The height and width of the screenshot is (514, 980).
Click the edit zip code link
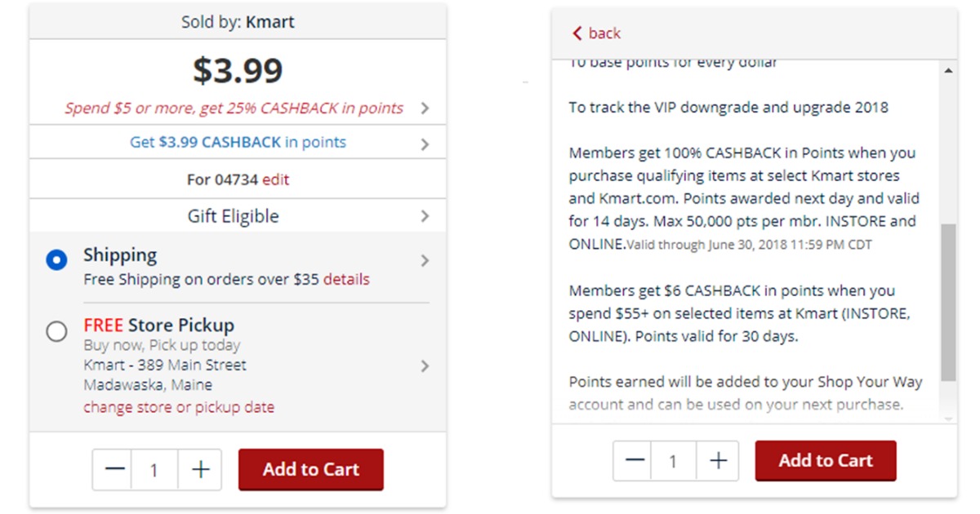click(x=275, y=179)
